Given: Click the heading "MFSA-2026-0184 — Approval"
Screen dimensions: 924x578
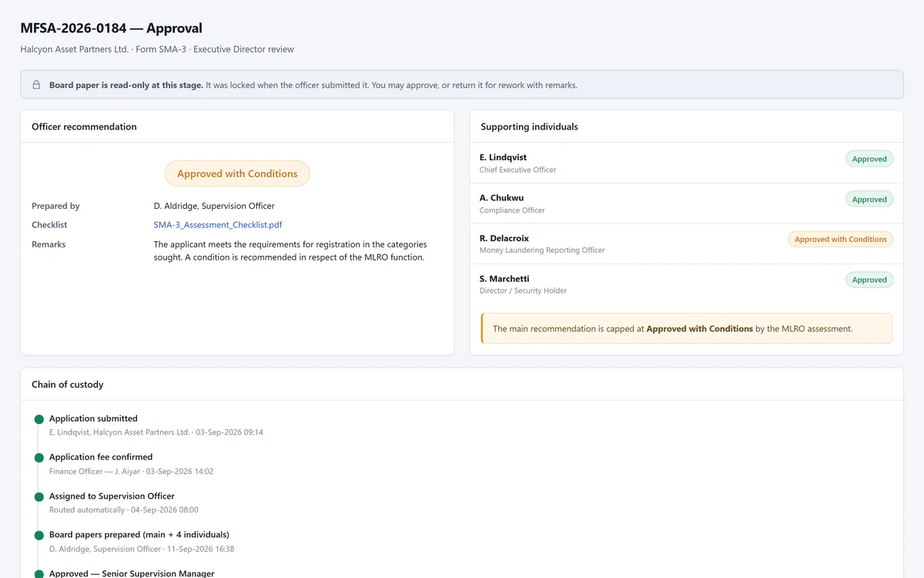Looking at the screenshot, I should click(x=112, y=29).
